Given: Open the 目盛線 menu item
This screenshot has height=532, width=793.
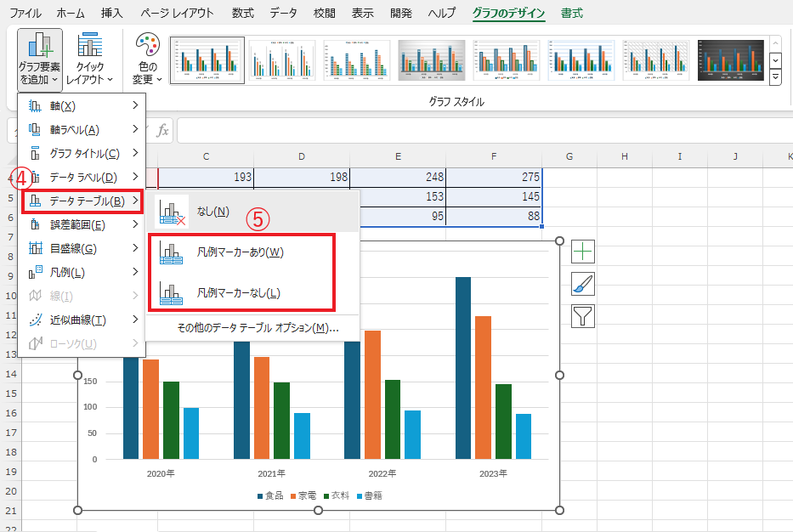Looking at the screenshot, I should click(x=82, y=248).
